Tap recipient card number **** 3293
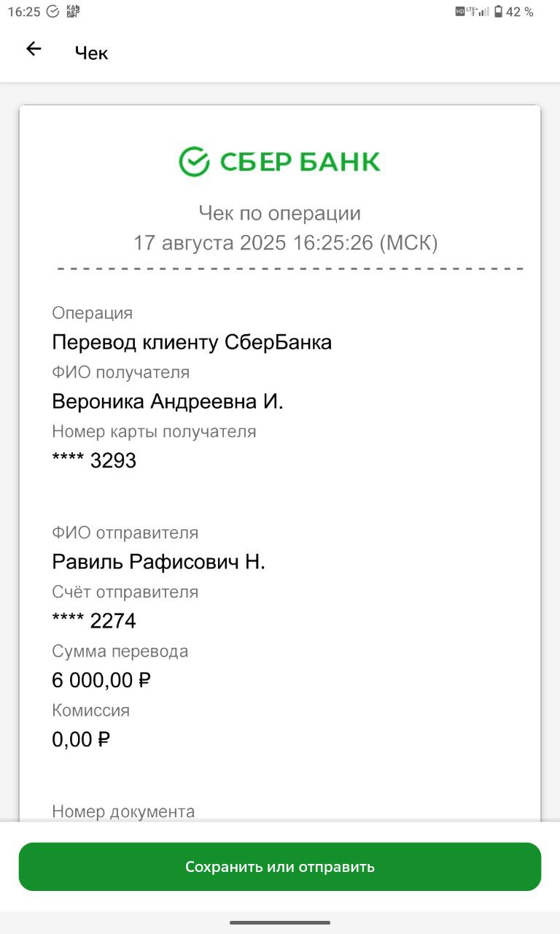The width and height of the screenshot is (560, 934). [x=94, y=460]
